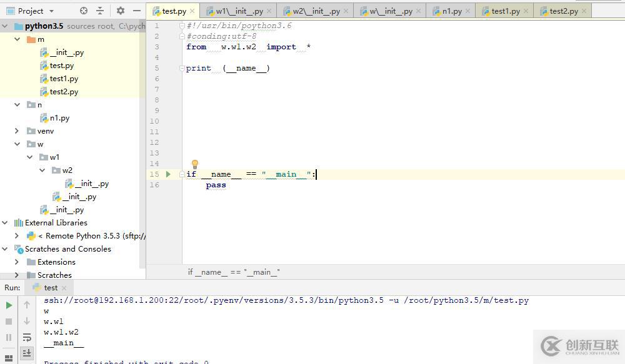Collapse the m folder in project tree
This screenshot has height=364, width=625.
click(x=17, y=39)
